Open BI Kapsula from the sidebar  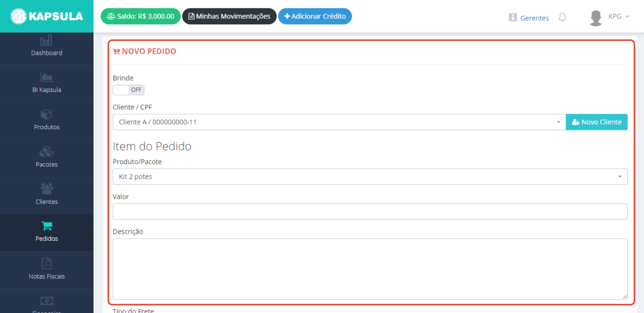click(47, 84)
